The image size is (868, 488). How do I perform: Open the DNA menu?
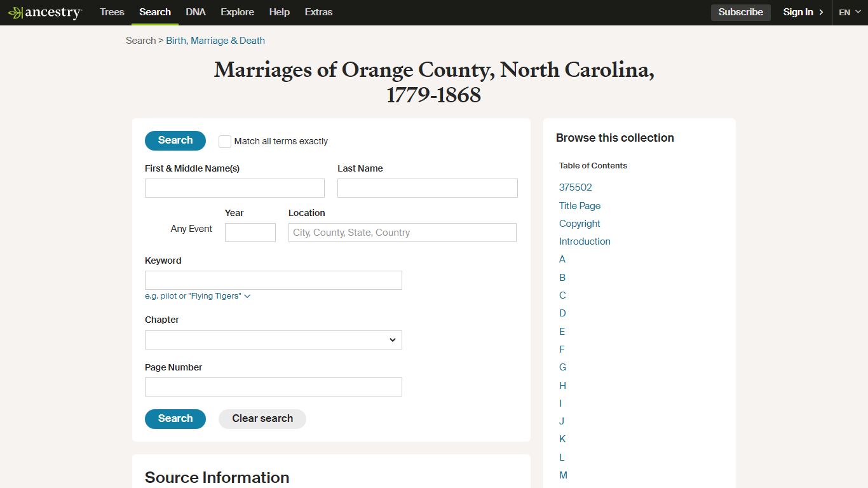(196, 12)
